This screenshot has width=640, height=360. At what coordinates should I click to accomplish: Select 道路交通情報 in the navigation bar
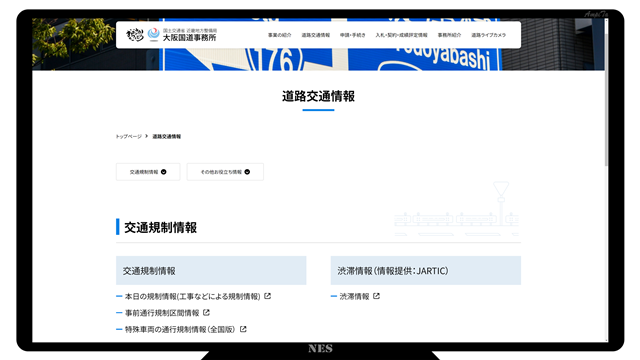click(316, 35)
